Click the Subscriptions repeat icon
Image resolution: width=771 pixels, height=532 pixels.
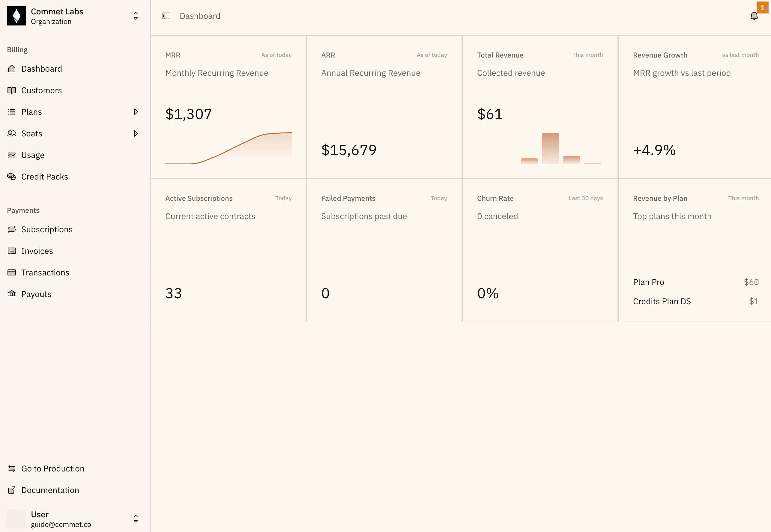(x=12, y=229)
